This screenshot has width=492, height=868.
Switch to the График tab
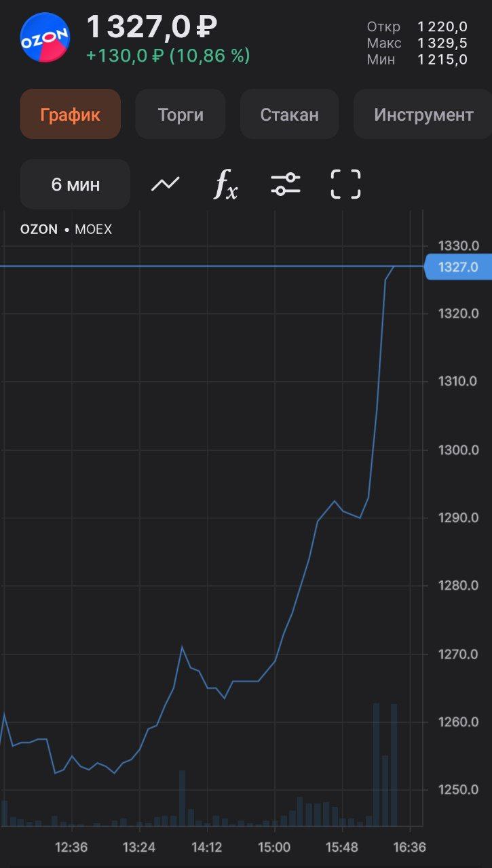71,114
